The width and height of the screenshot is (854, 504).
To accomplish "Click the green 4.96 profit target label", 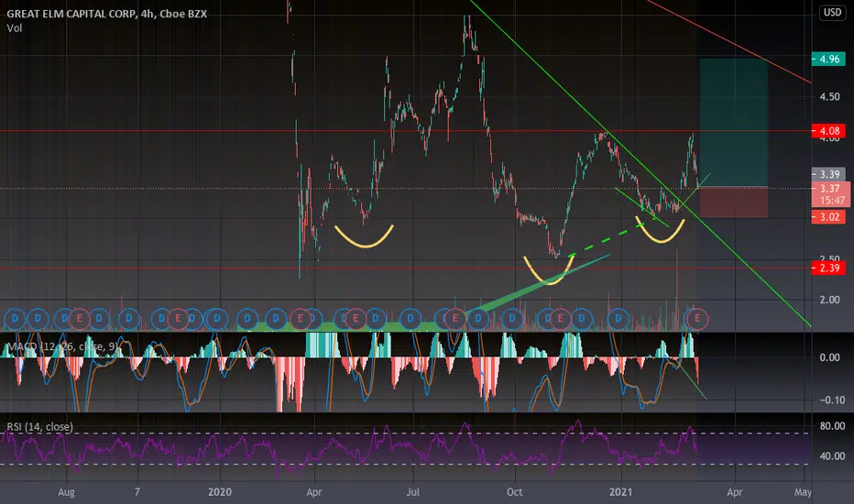I will [828, 59].
